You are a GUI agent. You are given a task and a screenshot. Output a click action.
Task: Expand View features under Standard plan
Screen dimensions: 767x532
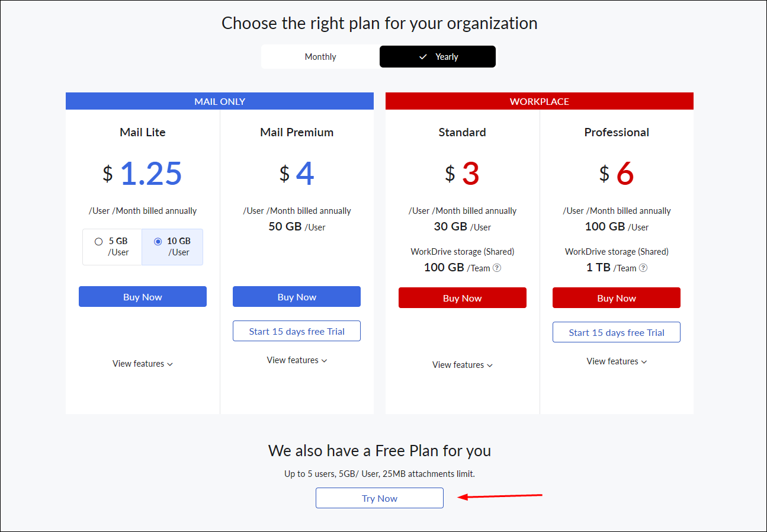[463, 365]
